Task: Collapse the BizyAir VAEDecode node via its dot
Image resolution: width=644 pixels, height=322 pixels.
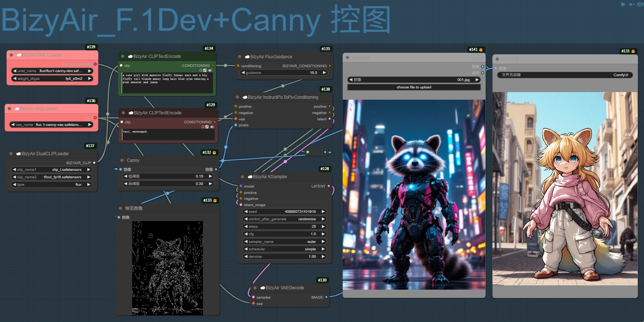Action: (255, 288)
